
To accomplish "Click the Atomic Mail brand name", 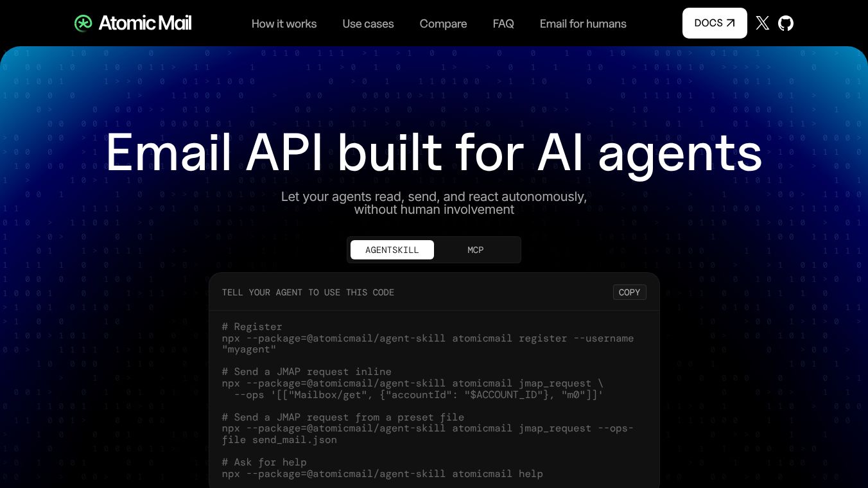I will tap(145, 23).
